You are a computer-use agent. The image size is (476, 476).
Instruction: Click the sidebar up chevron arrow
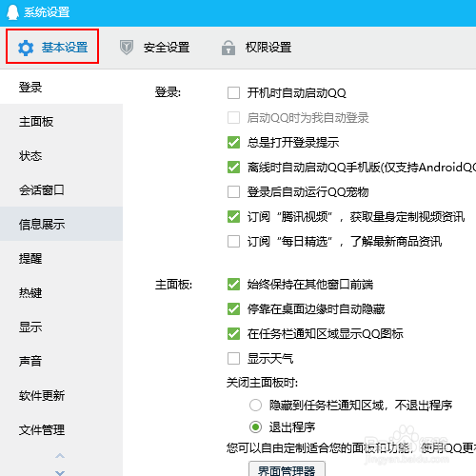pos(60,456)
